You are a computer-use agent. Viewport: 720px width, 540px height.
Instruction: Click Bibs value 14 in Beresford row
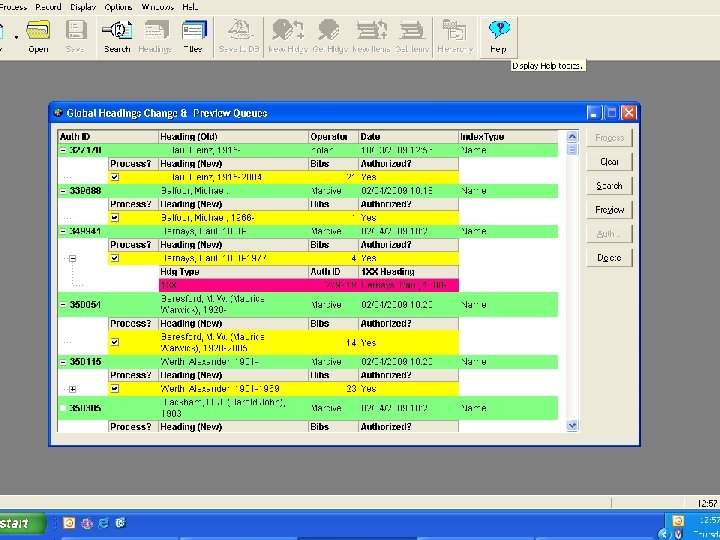pos(351,343)
